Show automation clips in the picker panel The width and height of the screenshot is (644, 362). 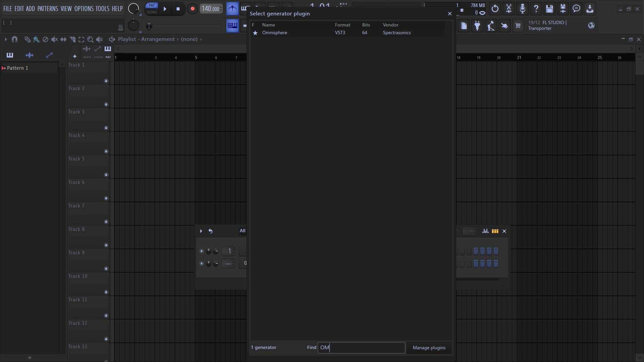[x=49, y=55]
